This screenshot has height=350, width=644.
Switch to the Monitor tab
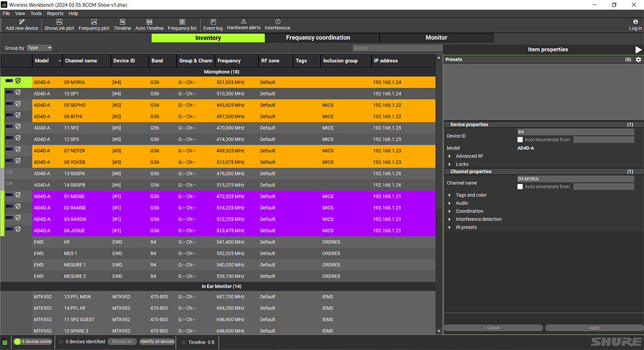(x=436, y=38)
